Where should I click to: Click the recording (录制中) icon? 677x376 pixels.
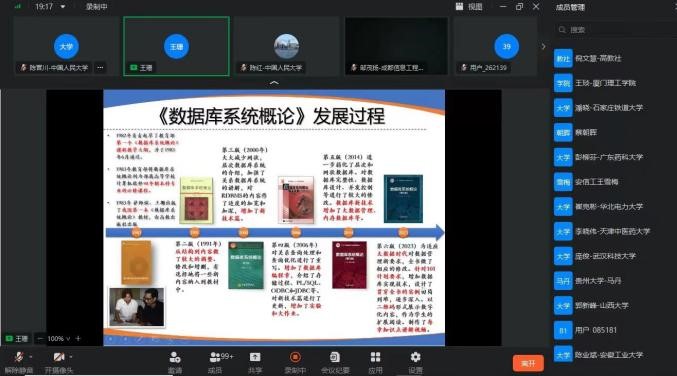pos(295,357)
